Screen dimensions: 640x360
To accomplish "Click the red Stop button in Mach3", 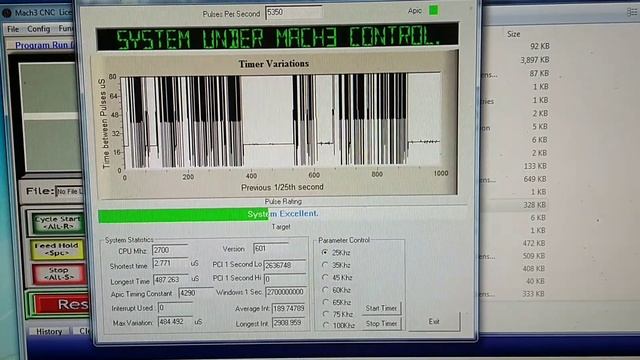I will click(59, 273).
